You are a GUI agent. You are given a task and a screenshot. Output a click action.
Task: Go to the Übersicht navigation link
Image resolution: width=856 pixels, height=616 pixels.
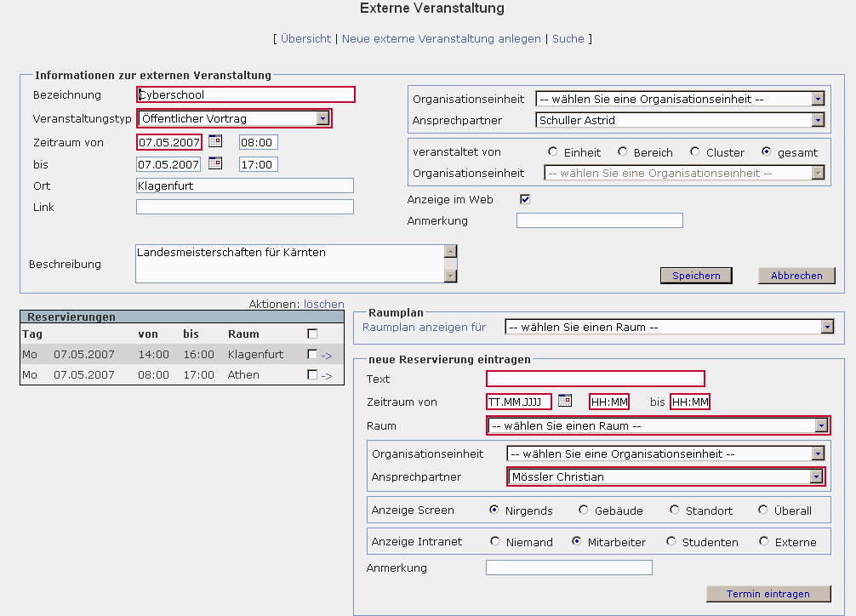coord(305,39)
